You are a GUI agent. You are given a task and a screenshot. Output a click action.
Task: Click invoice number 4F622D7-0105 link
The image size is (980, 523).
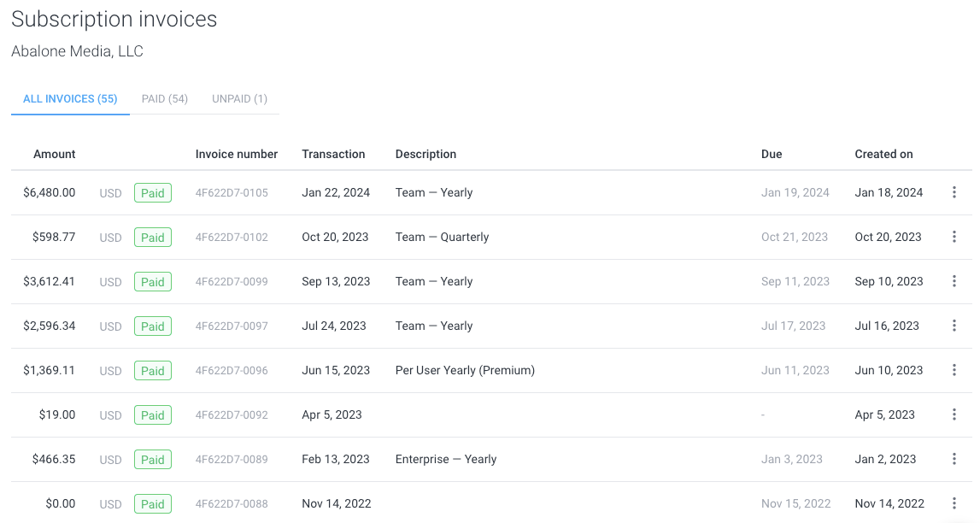(x=232, y=192)
